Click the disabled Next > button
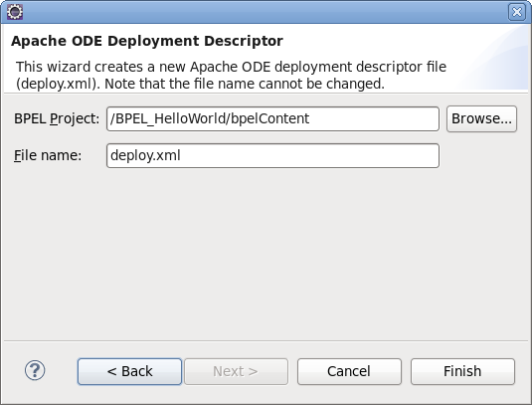532x405 pixels. 236,371
